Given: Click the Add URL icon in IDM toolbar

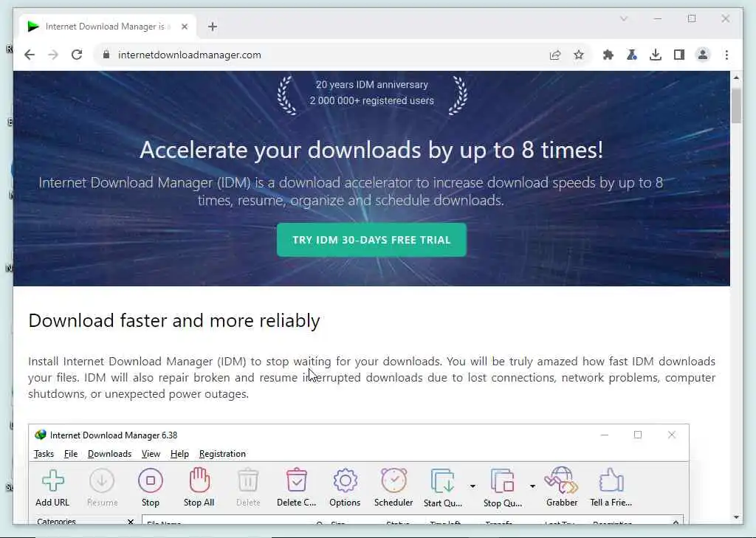Looking at the screenshot, I should tap(52, 480).
